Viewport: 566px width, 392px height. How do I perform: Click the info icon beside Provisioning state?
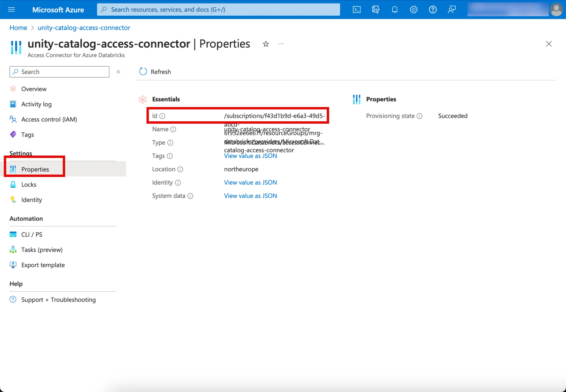[420, 116]
